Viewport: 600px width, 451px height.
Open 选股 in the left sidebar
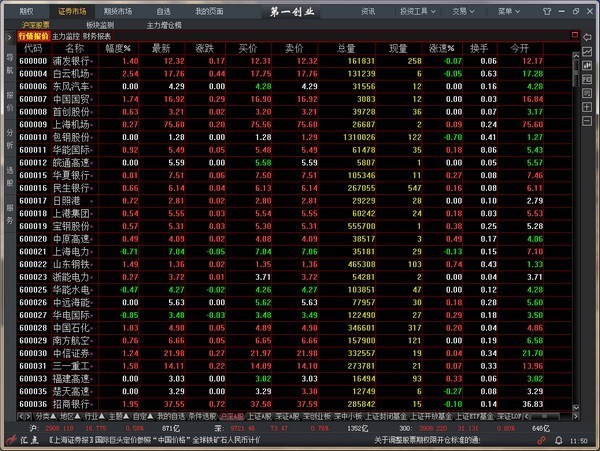(x=10, y=176)
